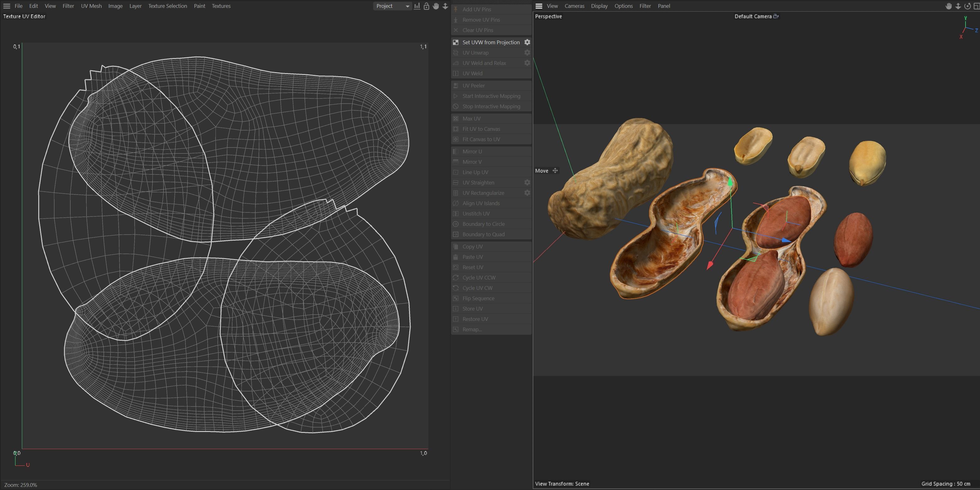
Task: Select the pan hand icon in the UV Editor
Action: 436,6
